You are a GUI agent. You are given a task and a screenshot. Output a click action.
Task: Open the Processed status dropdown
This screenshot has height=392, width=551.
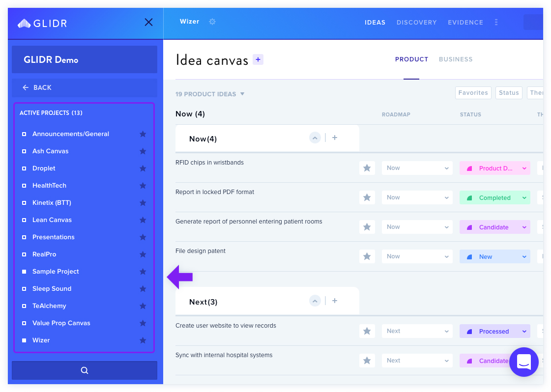(495, 331)
